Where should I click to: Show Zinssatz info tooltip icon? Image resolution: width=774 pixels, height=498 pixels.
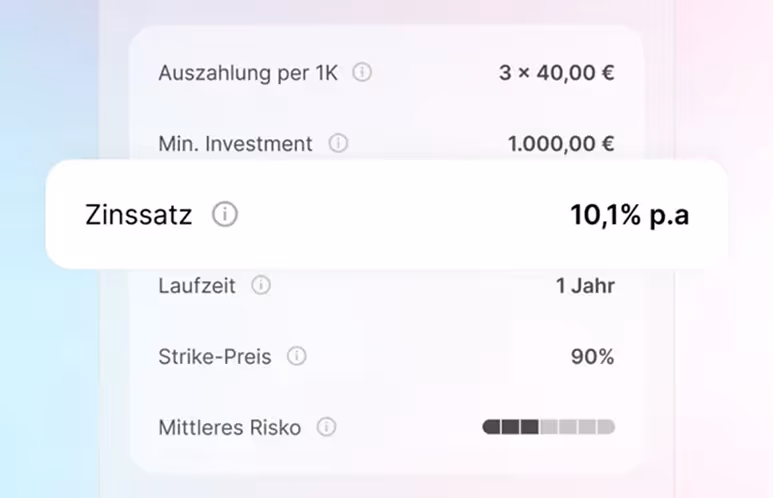pyautogui.click(x=225, y=215)
